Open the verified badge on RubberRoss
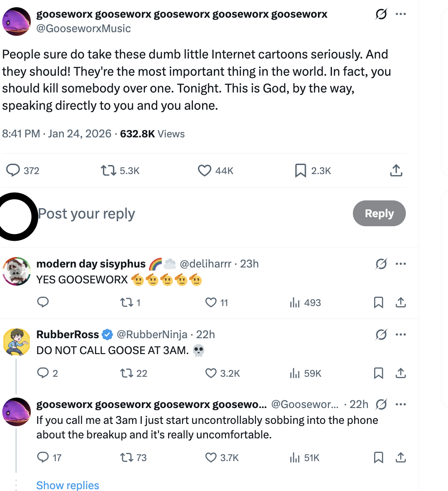This screenshot has width=448, height=491. (x=107, y=334)
